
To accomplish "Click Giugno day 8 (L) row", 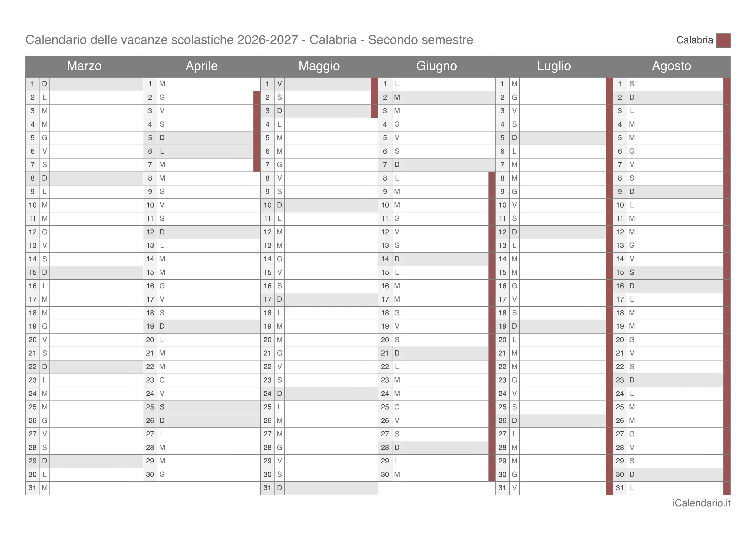I will click(436, 178).
